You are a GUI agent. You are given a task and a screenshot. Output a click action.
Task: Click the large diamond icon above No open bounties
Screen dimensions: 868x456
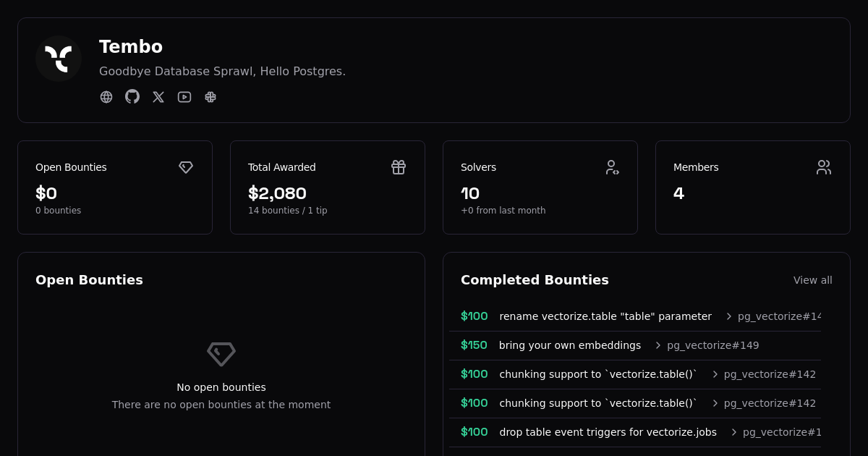pyautogui.click(x=221, y=354)
